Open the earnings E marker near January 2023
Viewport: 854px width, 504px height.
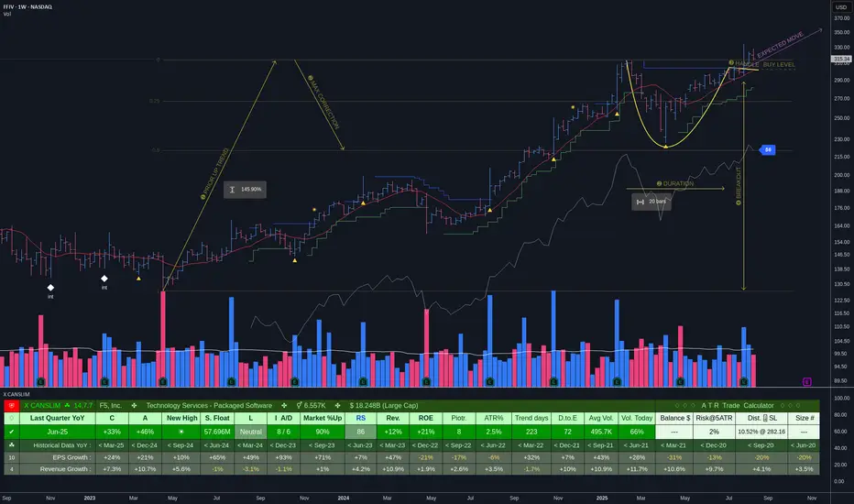[x=104, y=382]
